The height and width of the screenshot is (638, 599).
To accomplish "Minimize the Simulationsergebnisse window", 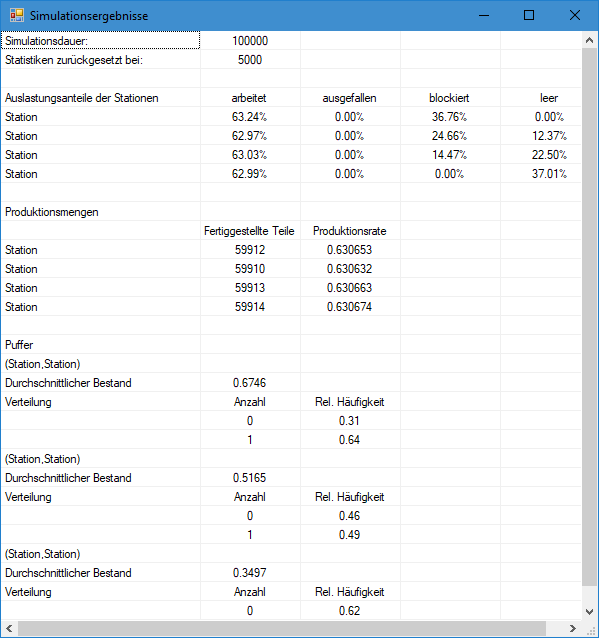I will tap(484, 15).
